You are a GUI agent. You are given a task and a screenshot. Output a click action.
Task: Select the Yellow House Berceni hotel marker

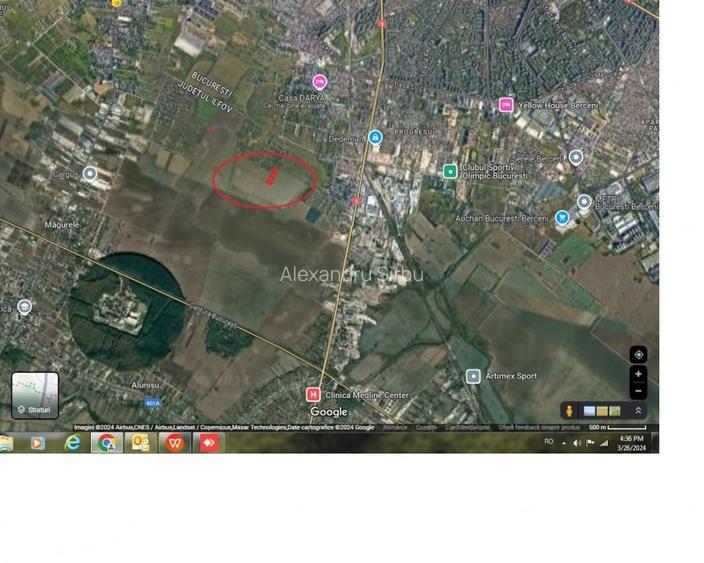506,105
